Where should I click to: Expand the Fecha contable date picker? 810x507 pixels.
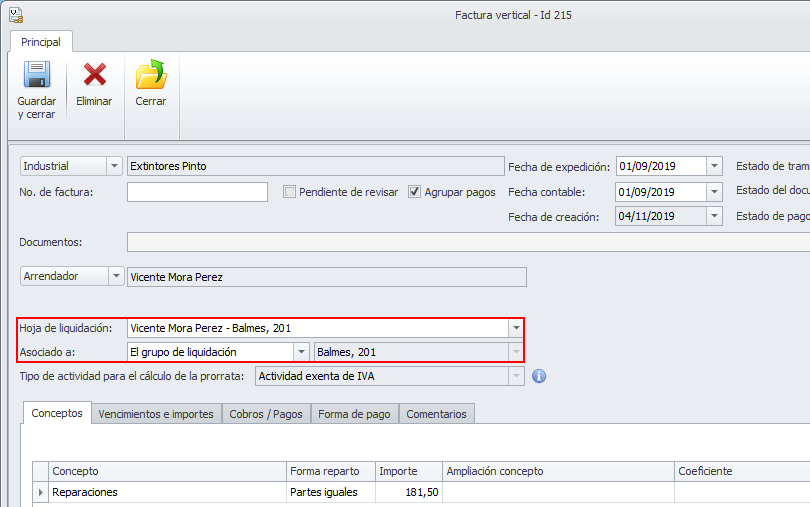coord(714,192)
